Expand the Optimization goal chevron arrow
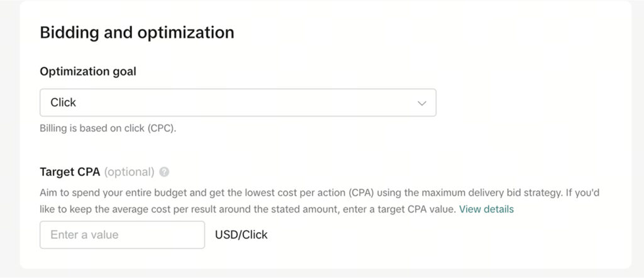644x278 pixels. tap(422, 103)
